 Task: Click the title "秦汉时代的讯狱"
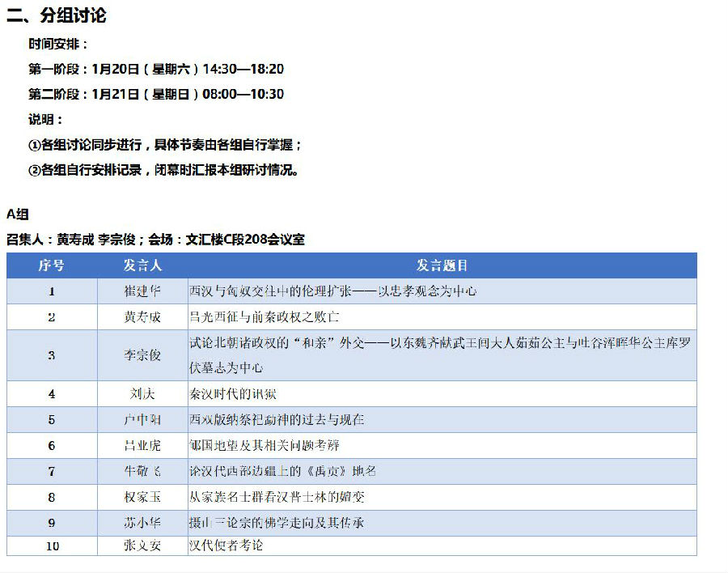[232, 394]
